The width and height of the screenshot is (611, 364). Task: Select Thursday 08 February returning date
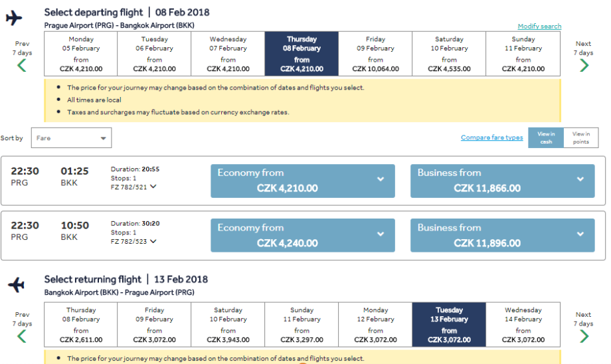[81, 325]
